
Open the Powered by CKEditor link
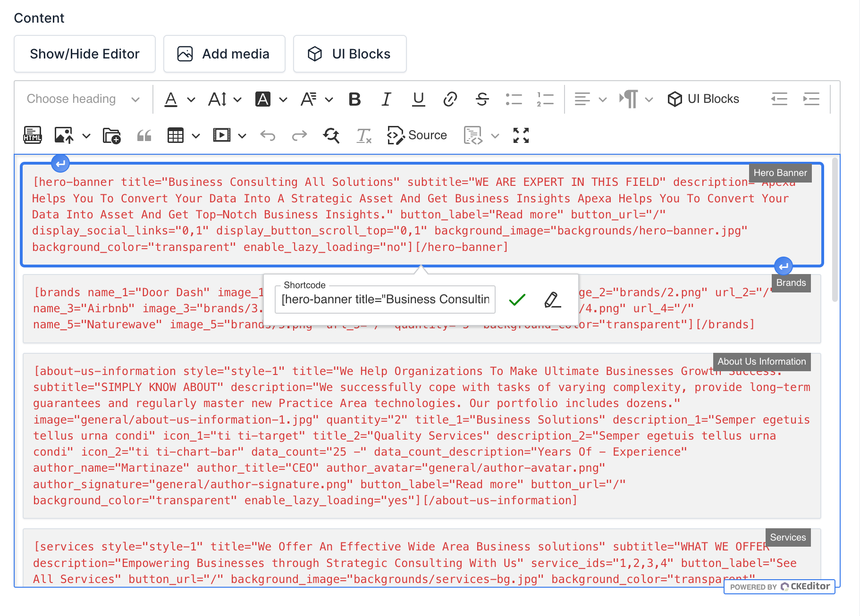tap(780, 587)
